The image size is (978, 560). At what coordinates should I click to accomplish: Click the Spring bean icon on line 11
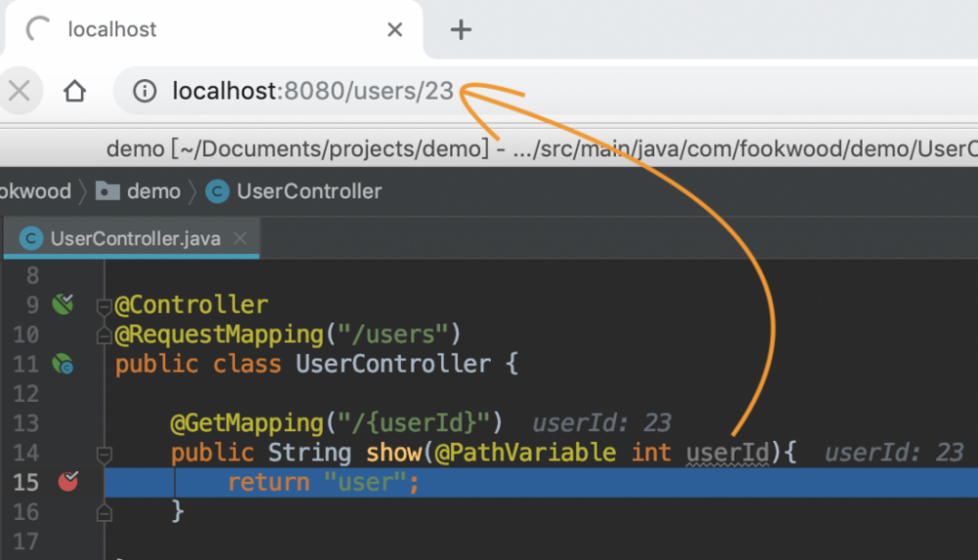point(63,365)
